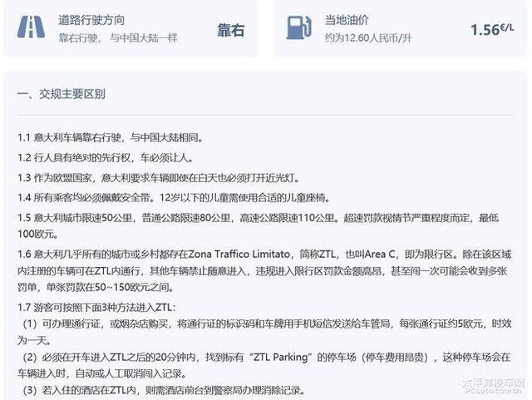This screenshot has width=532, height=400.
Task: Click the 1.56€/L fuel price value
Action: [492, 30]
